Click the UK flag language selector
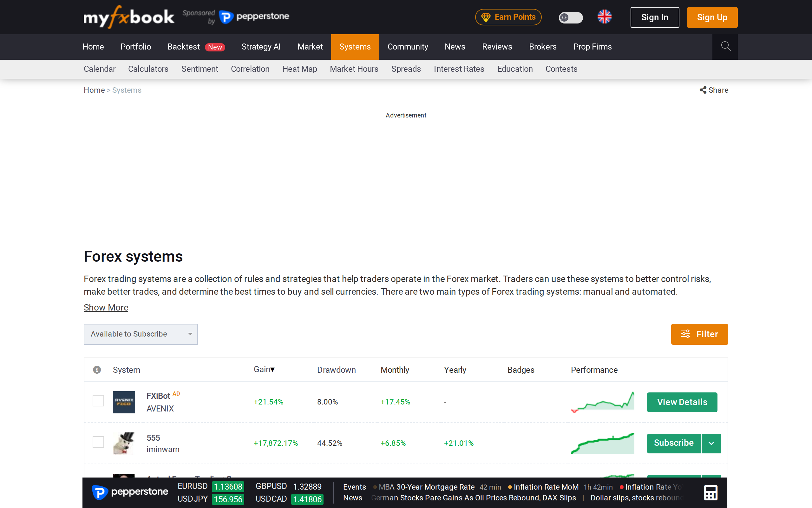Screen dimensions: 812x508 [x=604, y=17]
